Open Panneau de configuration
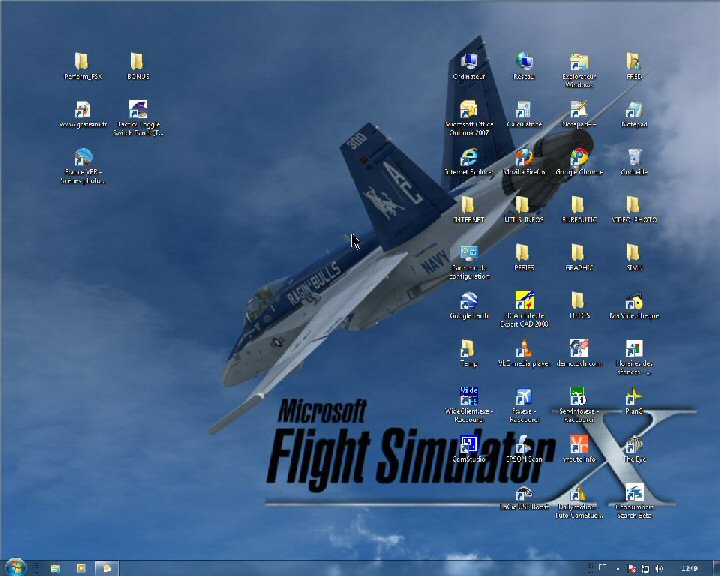 click(469, 262)
